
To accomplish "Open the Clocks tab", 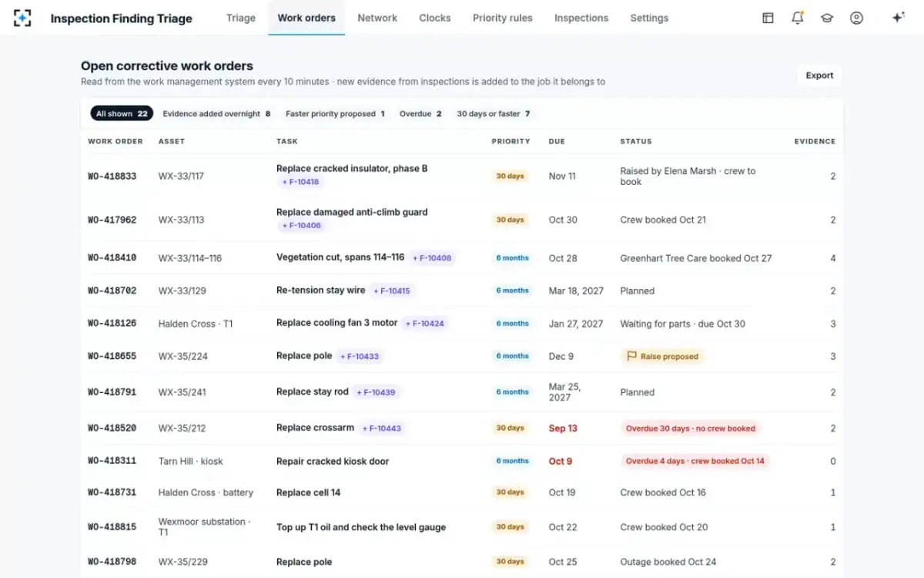I will pyautogui.click(x=435, y=18).
